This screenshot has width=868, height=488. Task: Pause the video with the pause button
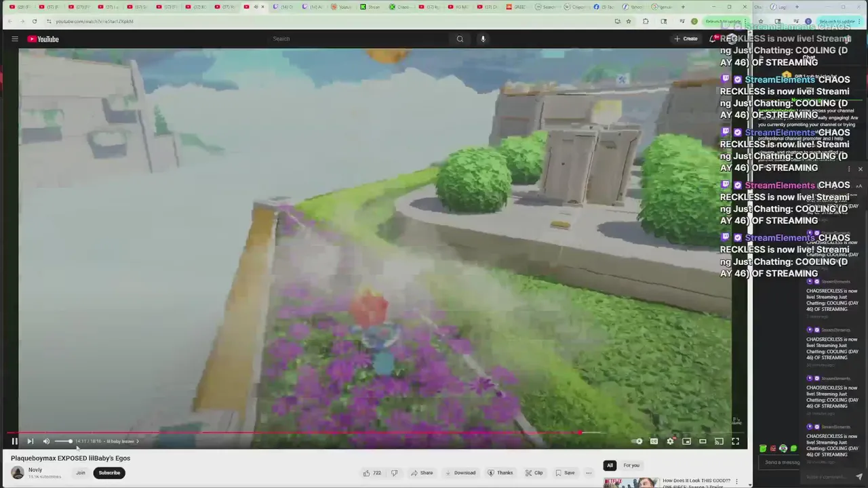pyautogui.click(x=14, y=441)
